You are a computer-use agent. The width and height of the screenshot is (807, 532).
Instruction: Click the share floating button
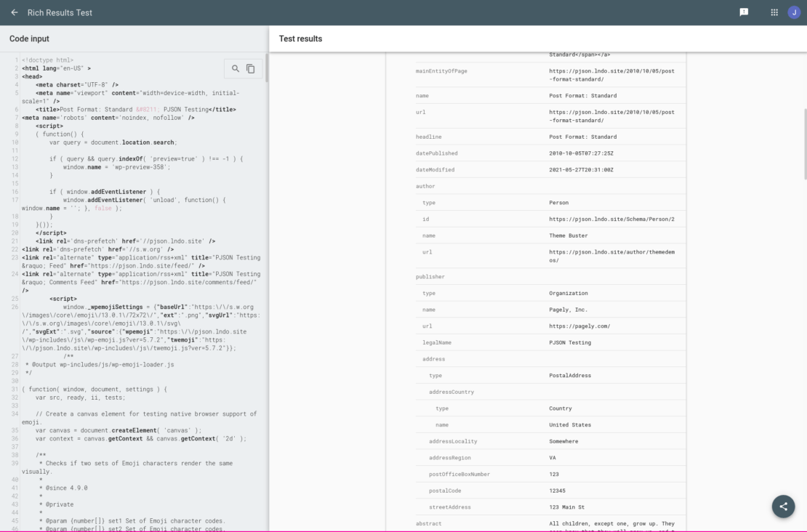coord(783,507)
